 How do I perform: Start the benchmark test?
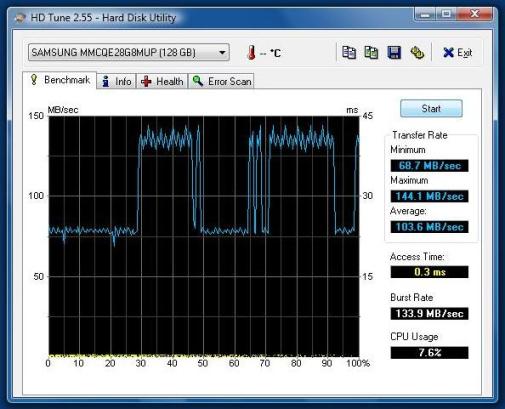431,108
